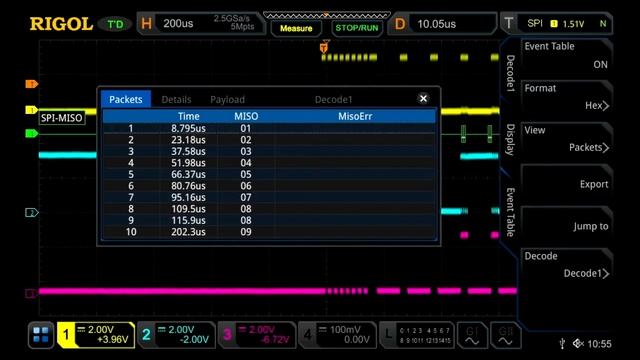Select the channel 3 magenta position marker
640x360 pixels.
coord(31,293)
